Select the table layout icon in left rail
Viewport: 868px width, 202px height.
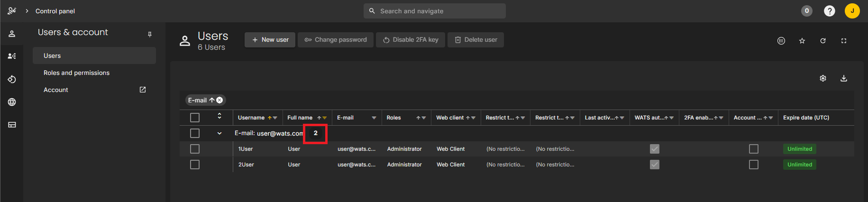pos(12,125)
